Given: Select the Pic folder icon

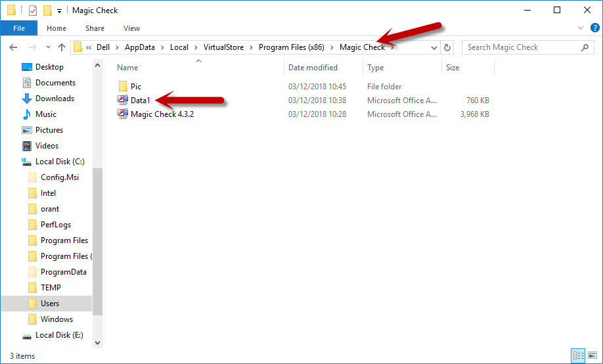Looking at the screenshot, I should (x=123, y=86).
